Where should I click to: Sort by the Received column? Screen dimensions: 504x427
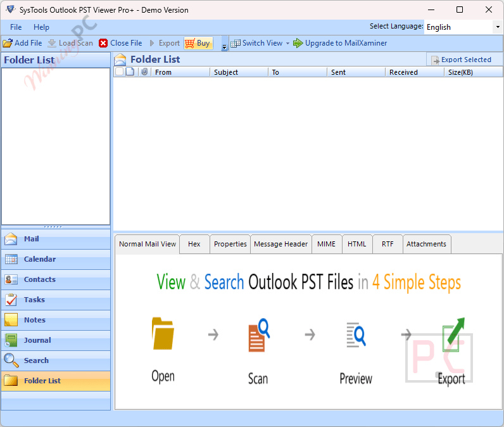click(415, 72)
